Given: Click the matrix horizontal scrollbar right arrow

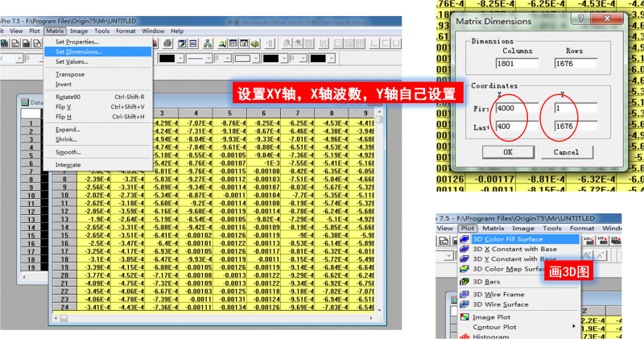Looking at the screenshot, I should pos(371,318).
